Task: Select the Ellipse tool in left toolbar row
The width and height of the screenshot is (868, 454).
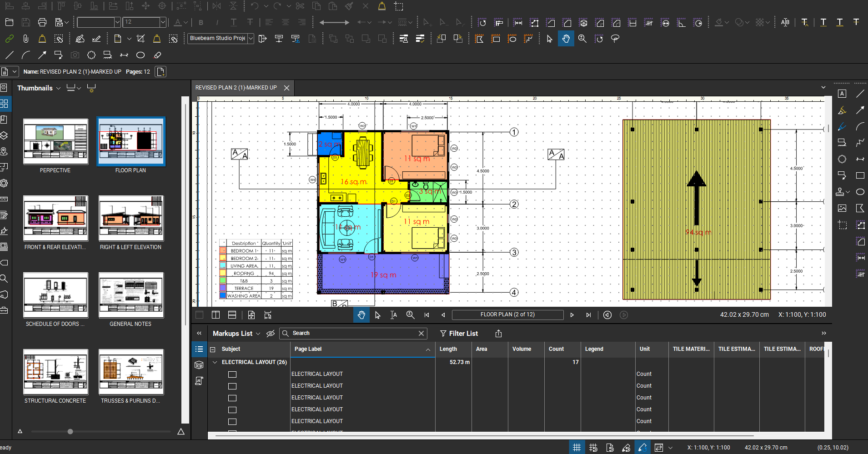Action: tap(140, 55)
